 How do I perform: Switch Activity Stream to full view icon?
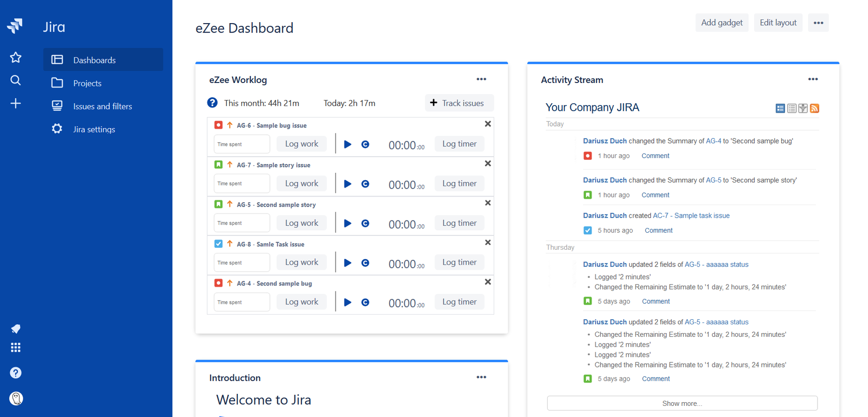click(x=780, y=108)
